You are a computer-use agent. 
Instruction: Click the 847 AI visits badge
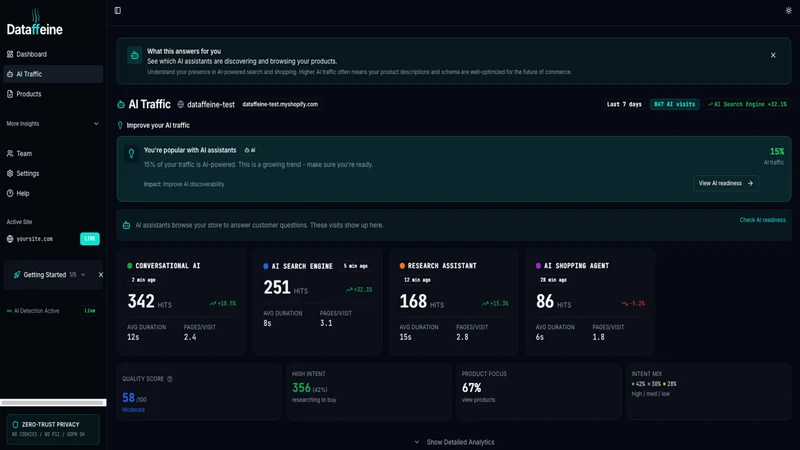(674, 104)
